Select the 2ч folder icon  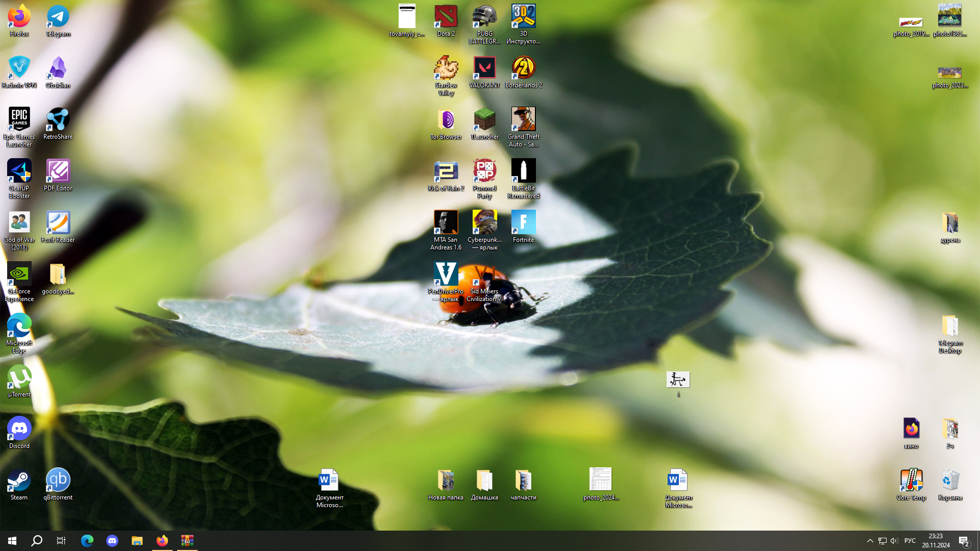click(x=950, y=433)
